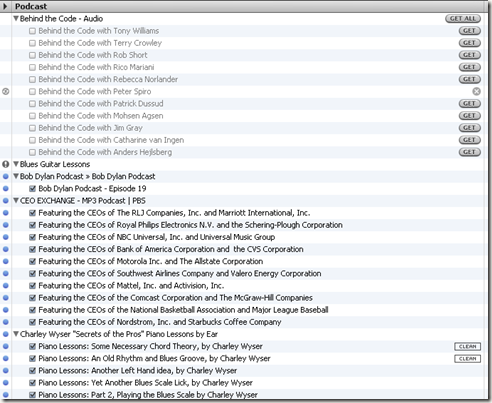Click blue dot beside Part 2, Playing the Blues Scale

(6, 395)
